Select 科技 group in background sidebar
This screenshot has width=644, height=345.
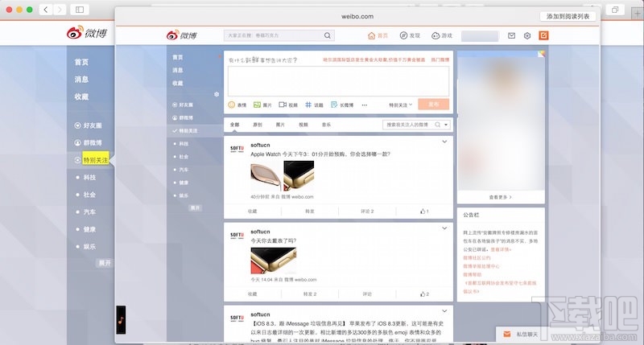(89, 177)
